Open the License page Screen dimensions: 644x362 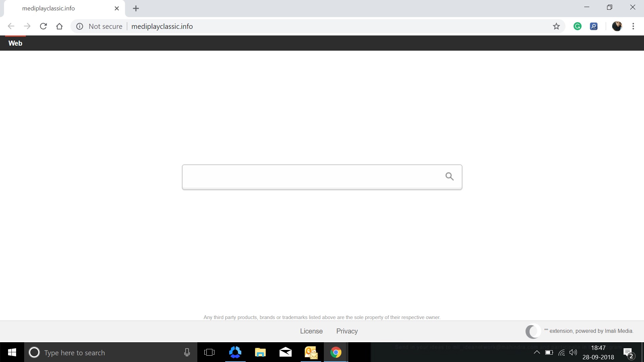pyautogui.click(x=311, y=331)
